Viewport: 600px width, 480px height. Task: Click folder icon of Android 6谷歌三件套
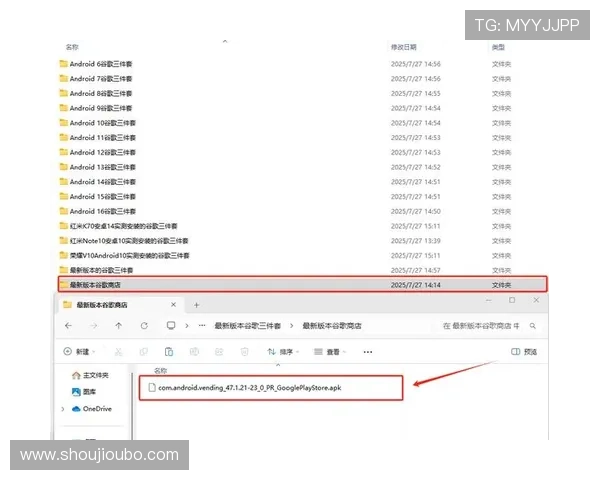tap(64, 64)
